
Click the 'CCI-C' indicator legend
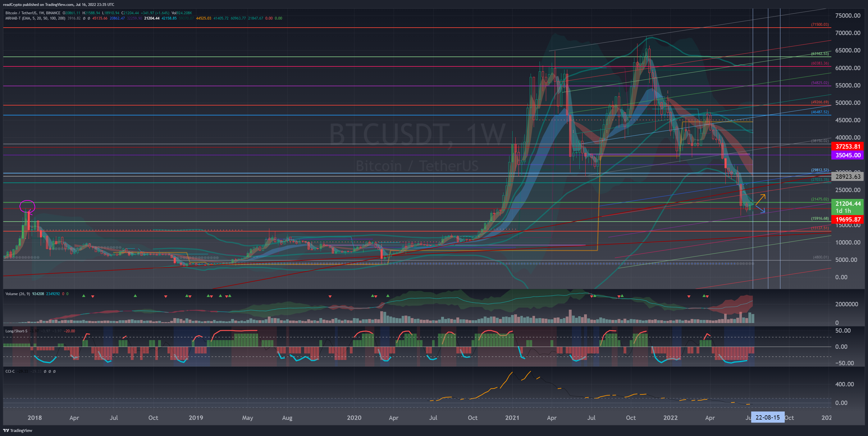10,371
